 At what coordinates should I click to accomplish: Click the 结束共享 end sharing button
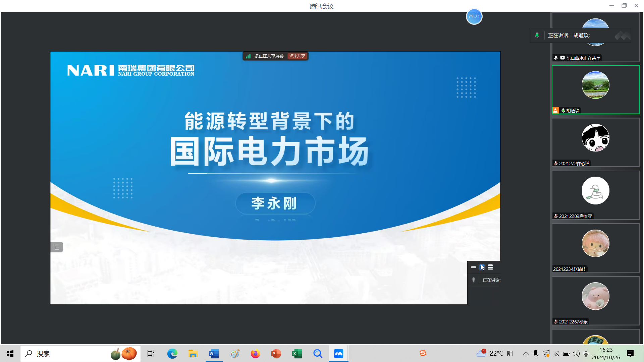297,56
